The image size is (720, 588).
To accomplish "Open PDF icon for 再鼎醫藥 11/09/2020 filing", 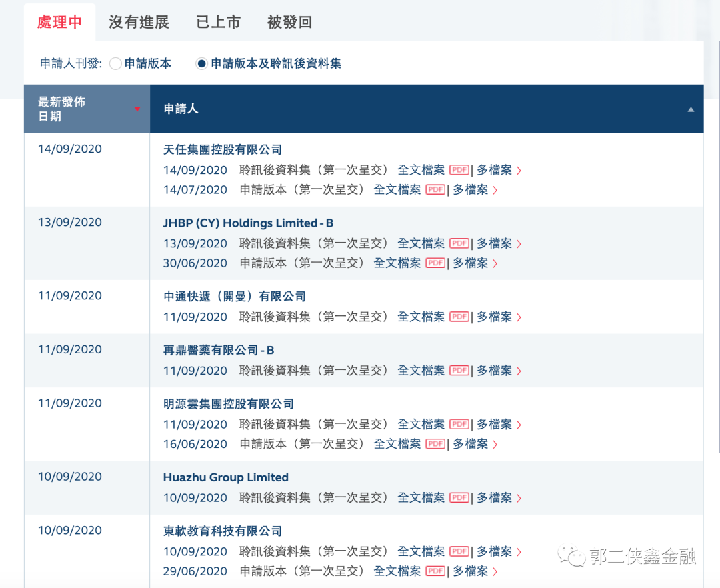I will coord(459,371).
